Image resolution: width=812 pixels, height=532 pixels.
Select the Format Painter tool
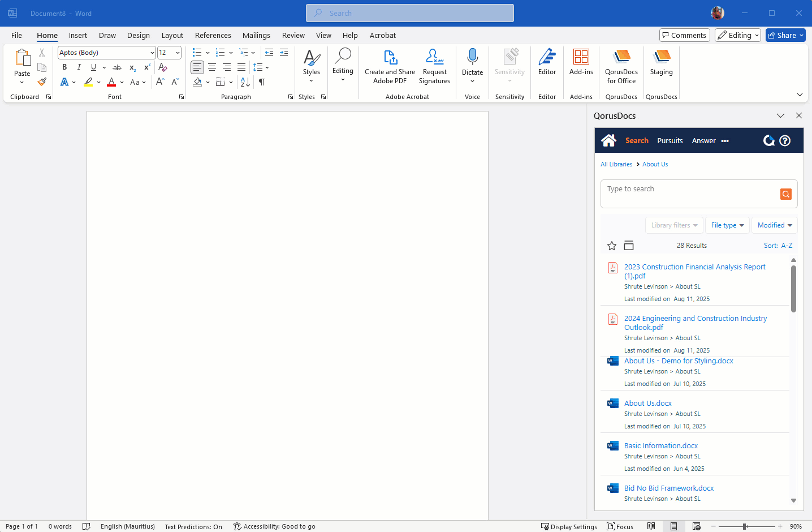41,81
